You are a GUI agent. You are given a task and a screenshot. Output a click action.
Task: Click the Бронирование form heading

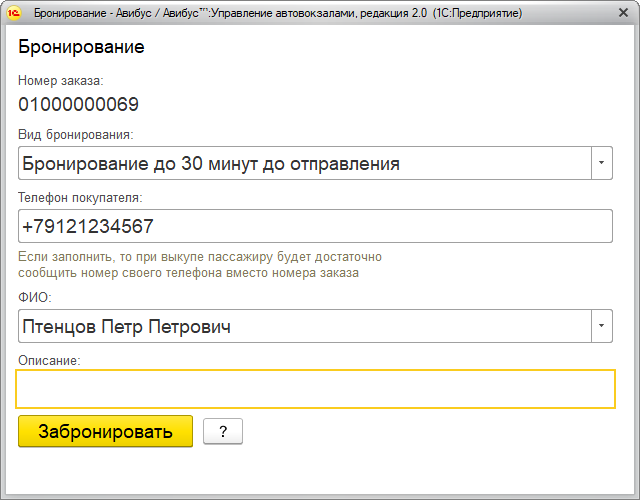pyautogui.click(x=81, y=48)
